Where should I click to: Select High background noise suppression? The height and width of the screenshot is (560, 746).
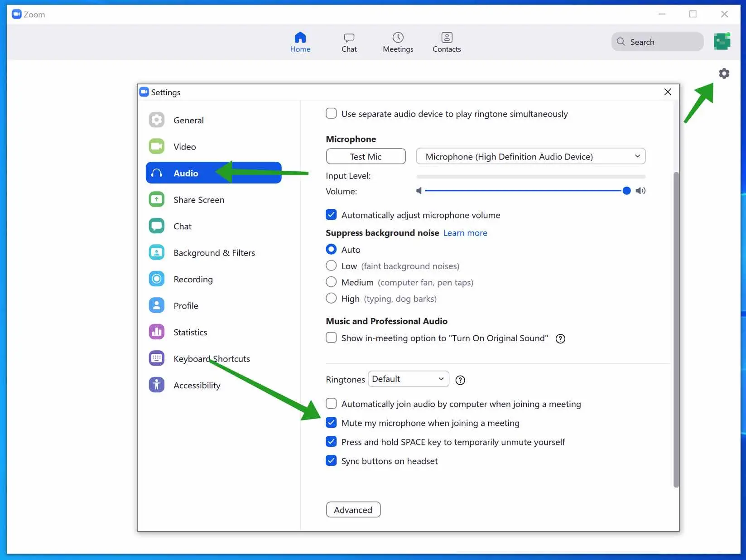click(x=331, y=298)
